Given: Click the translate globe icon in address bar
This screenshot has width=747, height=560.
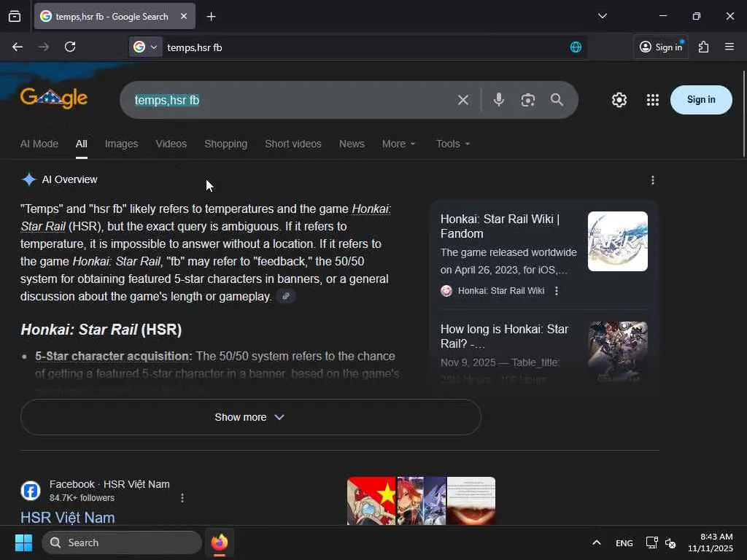Looking at the screenshot, I should coord(576,47).
